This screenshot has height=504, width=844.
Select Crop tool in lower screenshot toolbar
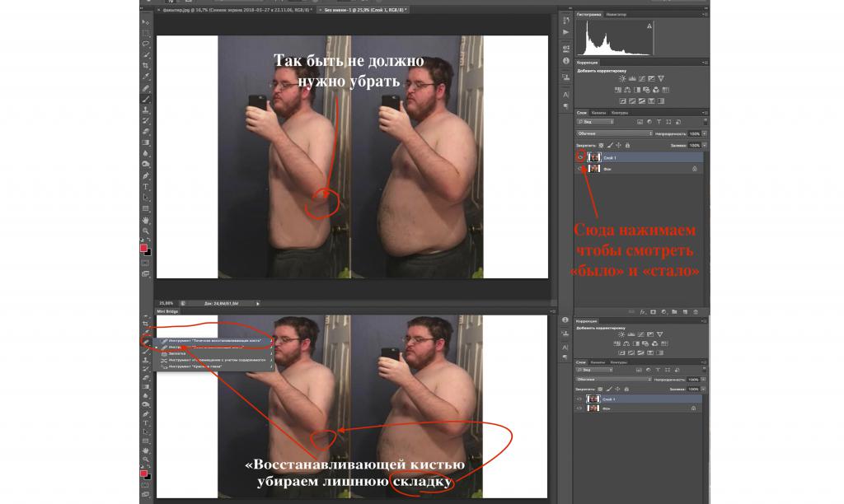pyautogui.click(x=146, y=324)
